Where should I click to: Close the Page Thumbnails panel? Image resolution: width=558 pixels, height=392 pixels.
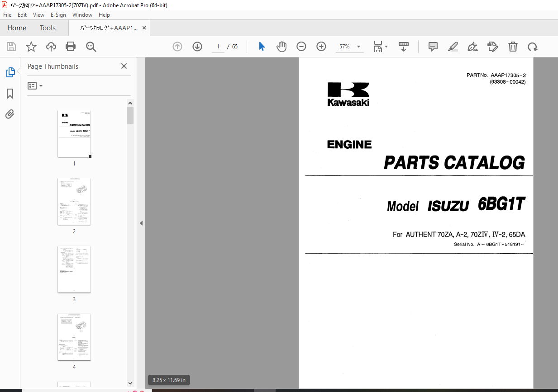(124, 66)
